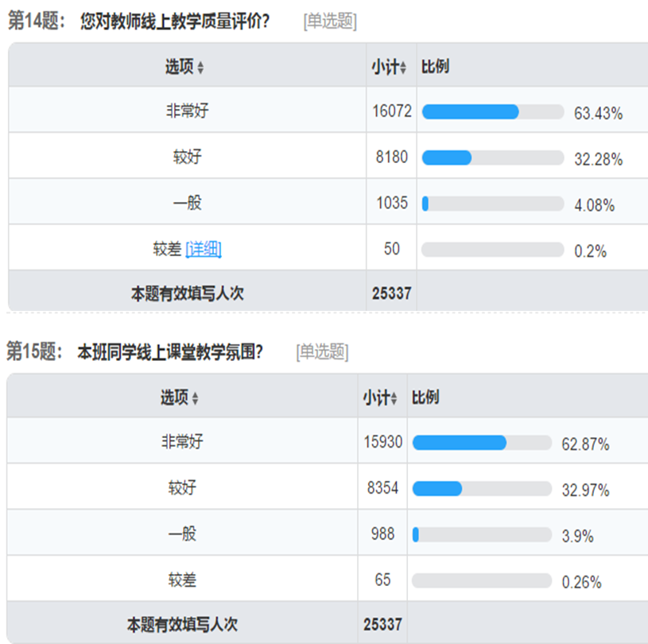The width and height of the screenshot is (648, 644).
Task: Click the 比例 header in question 15
Action: [x=425, y=398]
